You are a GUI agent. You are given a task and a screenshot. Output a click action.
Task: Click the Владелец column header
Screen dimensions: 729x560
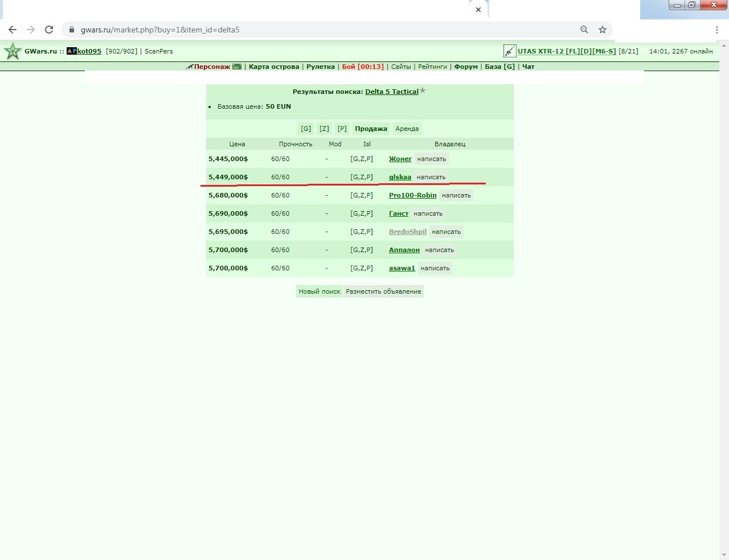point(450,144)
